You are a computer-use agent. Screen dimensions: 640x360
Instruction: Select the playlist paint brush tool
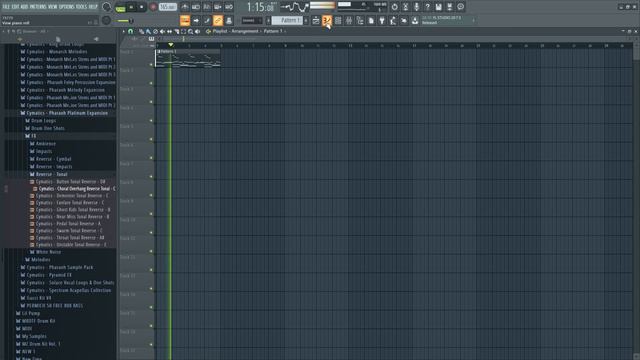tap(148, 31)
